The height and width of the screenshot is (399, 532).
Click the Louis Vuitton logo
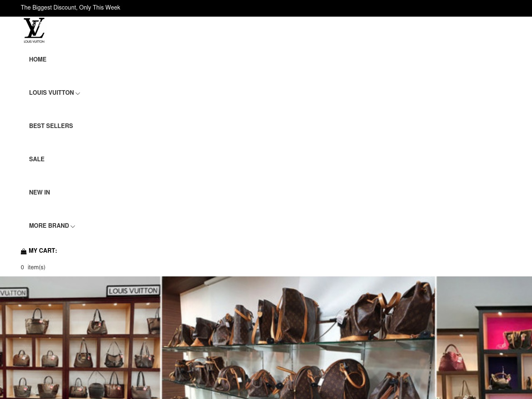(x=34, y=30)
